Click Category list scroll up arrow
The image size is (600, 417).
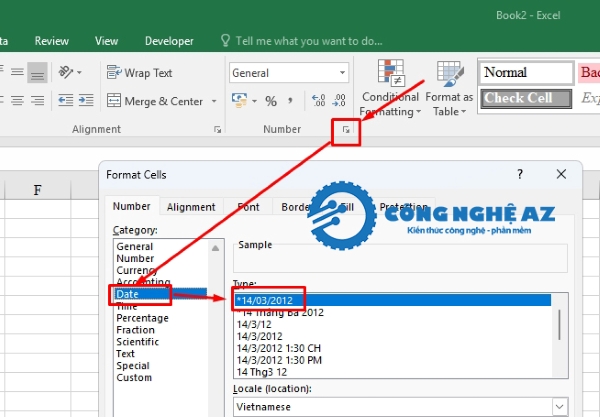[215, 248]
